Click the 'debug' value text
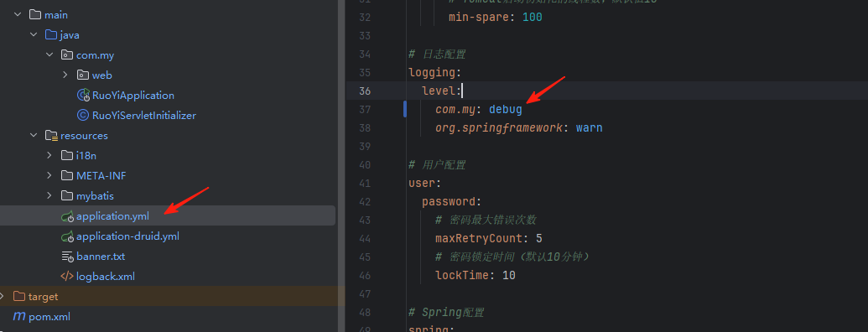 click(x=506, y=110)
